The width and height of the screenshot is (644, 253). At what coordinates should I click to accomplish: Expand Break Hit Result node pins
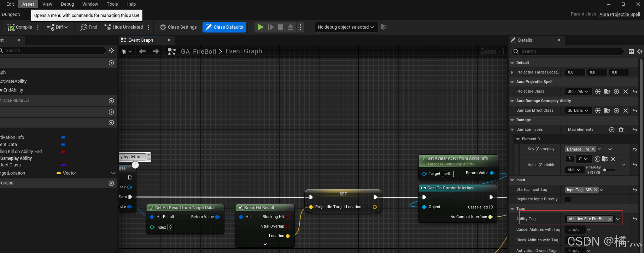(x=265, y=244)
